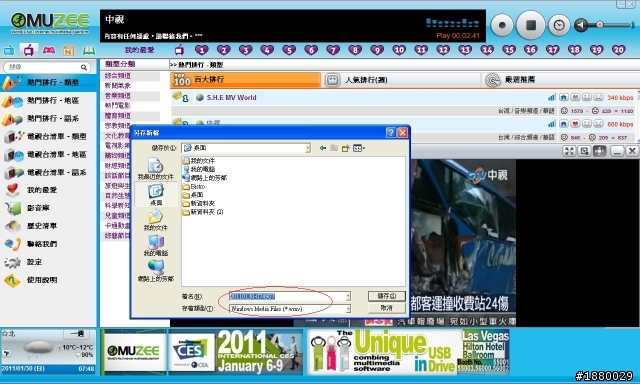
Task: Click favorite heart button number 20
Action: tap(618, 50)
